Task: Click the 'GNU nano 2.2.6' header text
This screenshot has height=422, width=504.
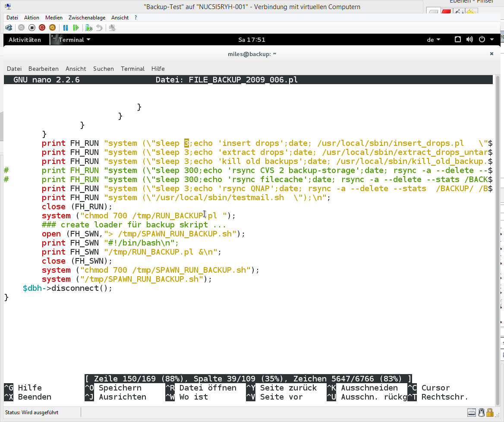Action: tap(46, 80)
